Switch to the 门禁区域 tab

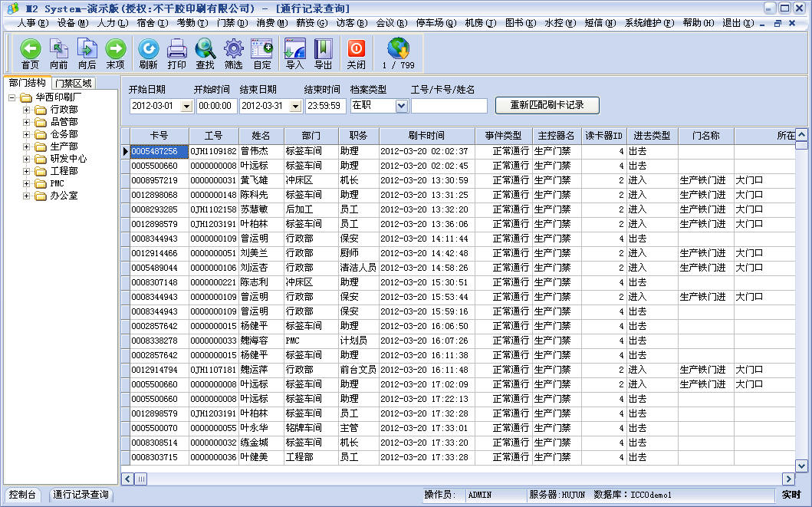point(74,83)
